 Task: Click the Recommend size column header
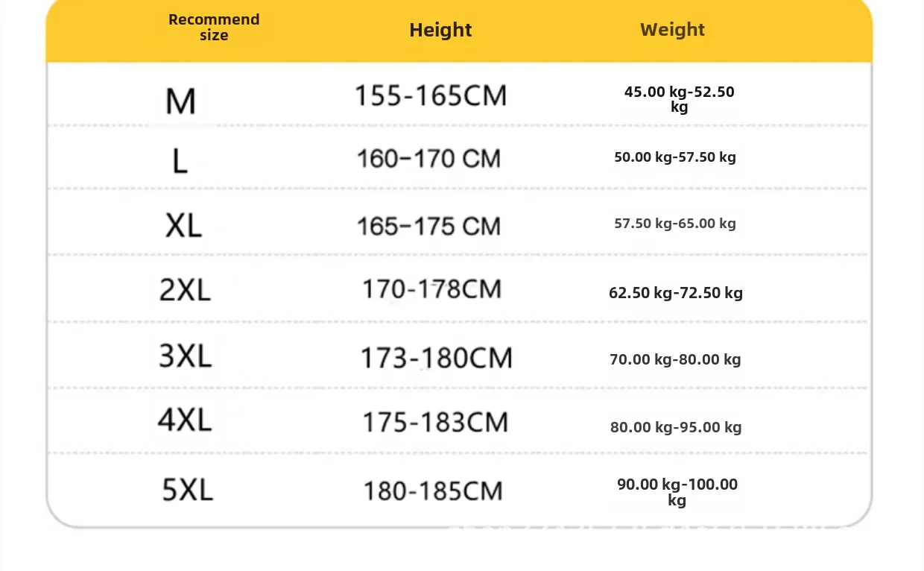214,28
